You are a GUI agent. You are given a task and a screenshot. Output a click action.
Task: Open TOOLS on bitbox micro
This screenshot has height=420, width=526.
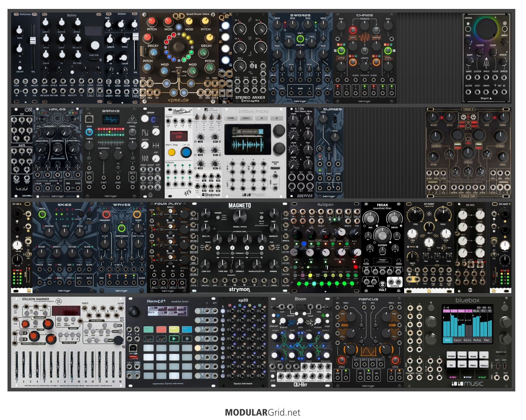click(246, 118)
